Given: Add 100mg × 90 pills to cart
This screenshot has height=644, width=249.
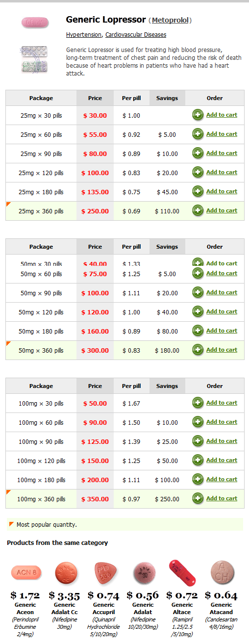Looking at the screenshot, I should coord(222,441).
